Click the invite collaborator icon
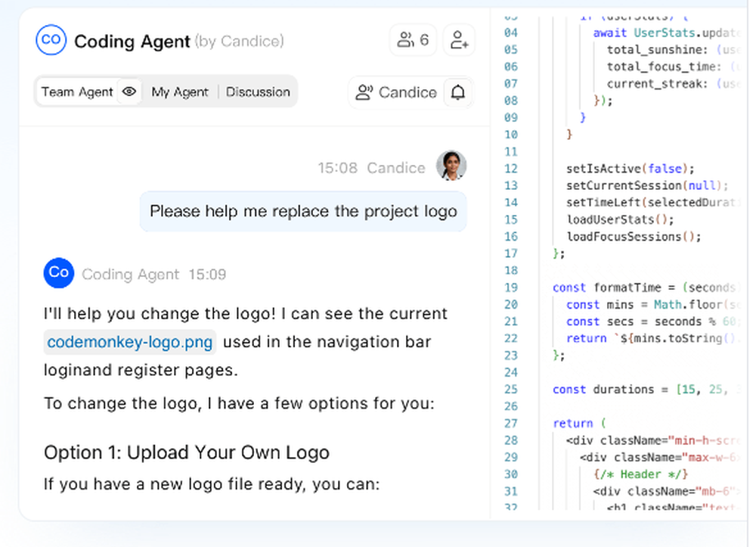 coord(460,40)
